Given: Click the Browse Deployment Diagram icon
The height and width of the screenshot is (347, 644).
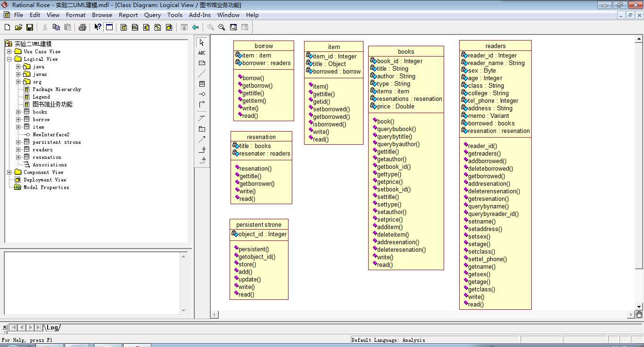Looking at the screenshot, I should tap(169, 27).
